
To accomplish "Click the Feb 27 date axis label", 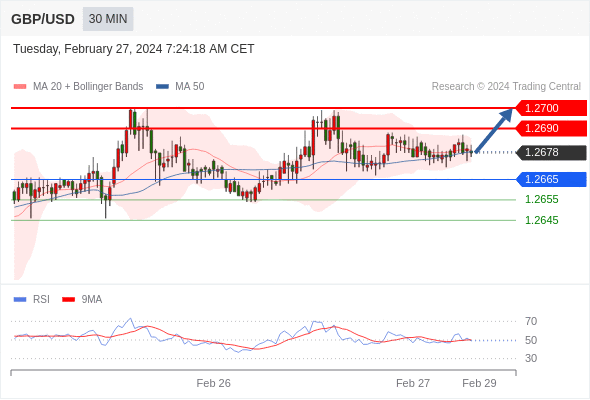I will 413,383.
